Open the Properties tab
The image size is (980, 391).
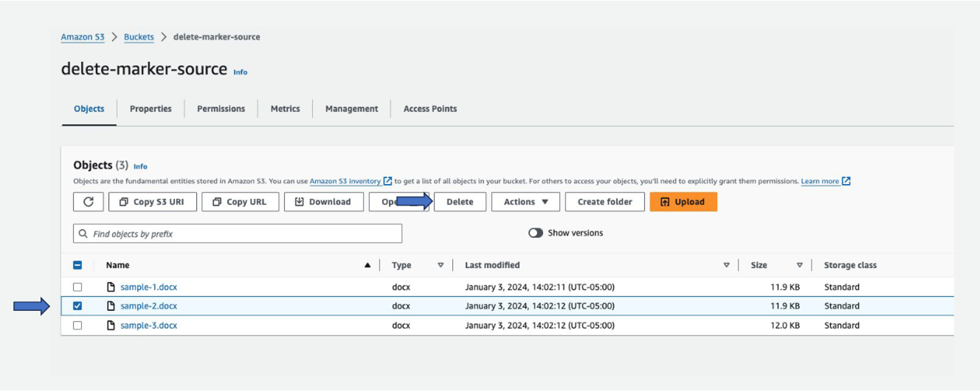point(151,109)
